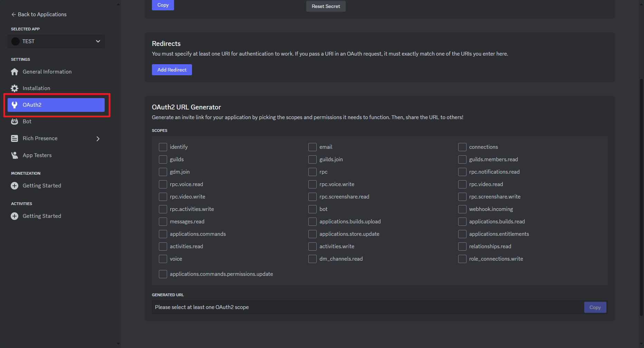Tick the applications.entitlements scope

(x=462, y=234)
